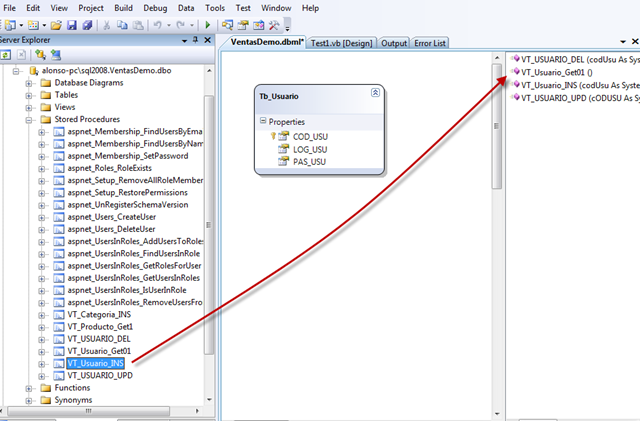
Task: Open the File menu
Action: [9, 8]
